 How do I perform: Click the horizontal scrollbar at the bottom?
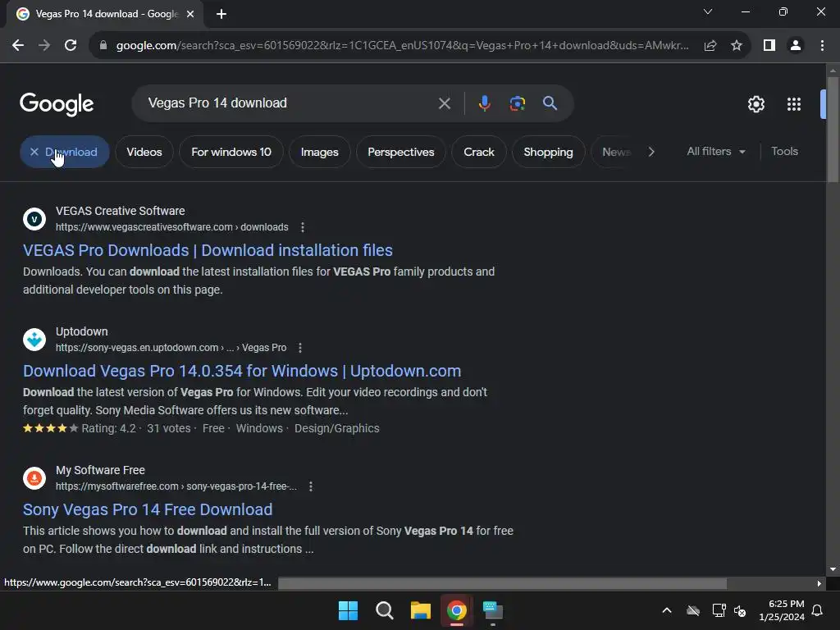pyautogui.click(x=503, y=583)
